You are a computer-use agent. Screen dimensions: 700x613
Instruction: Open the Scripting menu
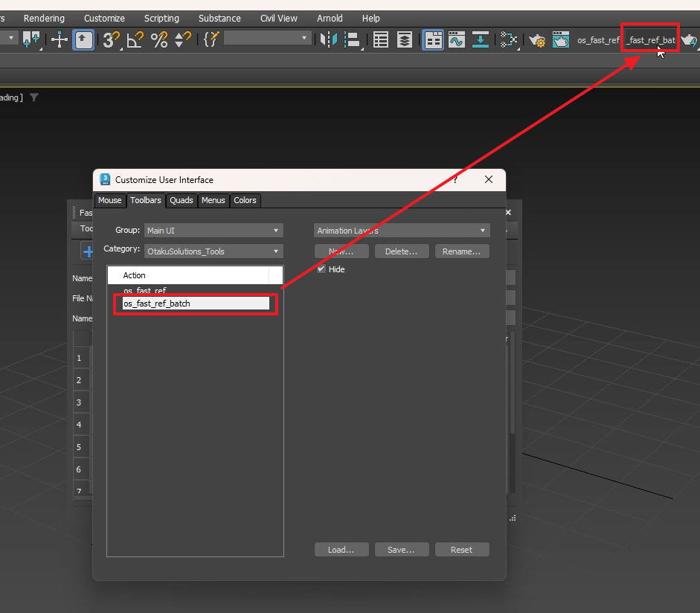[x=161, y=18]
